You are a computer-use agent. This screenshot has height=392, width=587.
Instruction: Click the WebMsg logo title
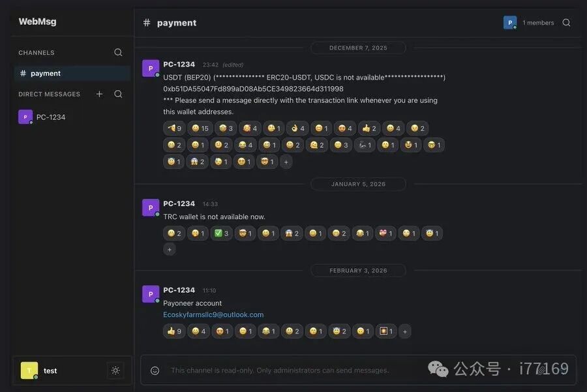click(37, 22)
